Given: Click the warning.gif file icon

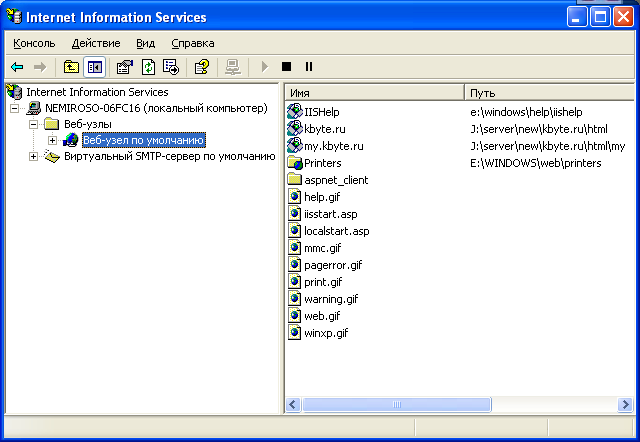Looking at the screenshot, I should (294, 299).
